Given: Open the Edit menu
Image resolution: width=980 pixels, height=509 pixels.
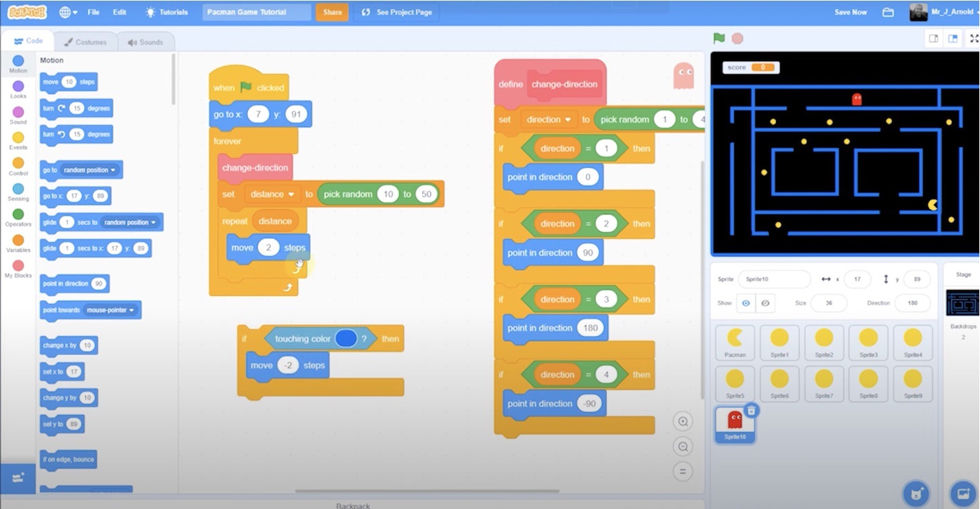Looking at the screenshot, I should (x=119, y=12).
